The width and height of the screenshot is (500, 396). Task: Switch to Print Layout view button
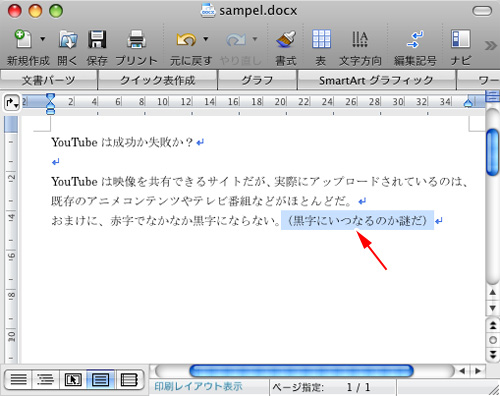coord(100,379)
